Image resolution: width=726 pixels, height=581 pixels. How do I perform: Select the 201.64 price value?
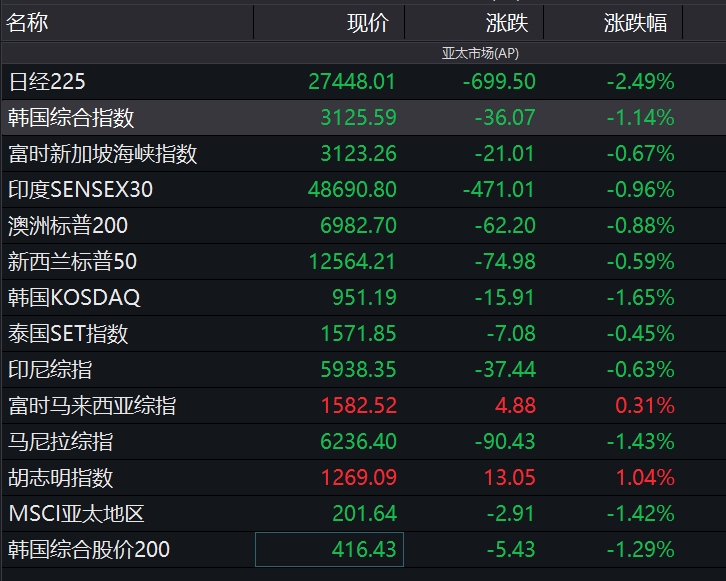pyautogui.click(x=364, y=514)
